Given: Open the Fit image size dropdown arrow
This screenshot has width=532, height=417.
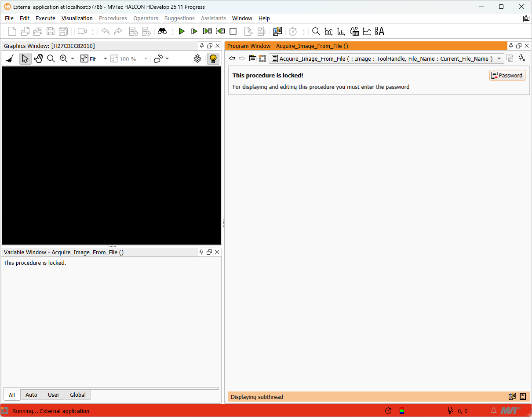Looking at the screenshot, I should coord(106,59).
